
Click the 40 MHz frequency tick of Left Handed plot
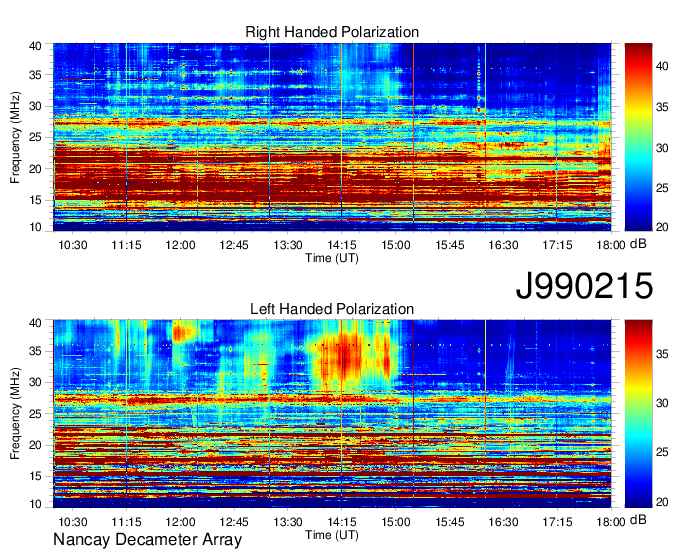click(35, 323)
